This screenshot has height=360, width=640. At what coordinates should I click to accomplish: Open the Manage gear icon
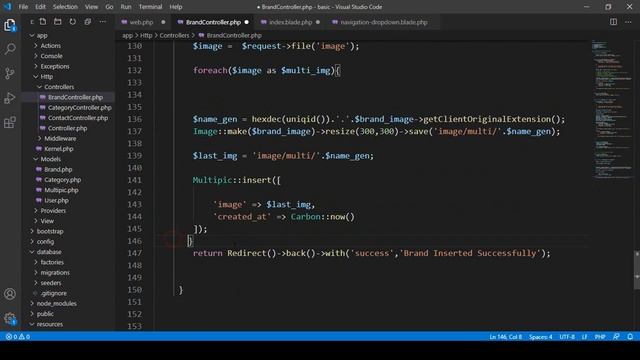point(10,318)
